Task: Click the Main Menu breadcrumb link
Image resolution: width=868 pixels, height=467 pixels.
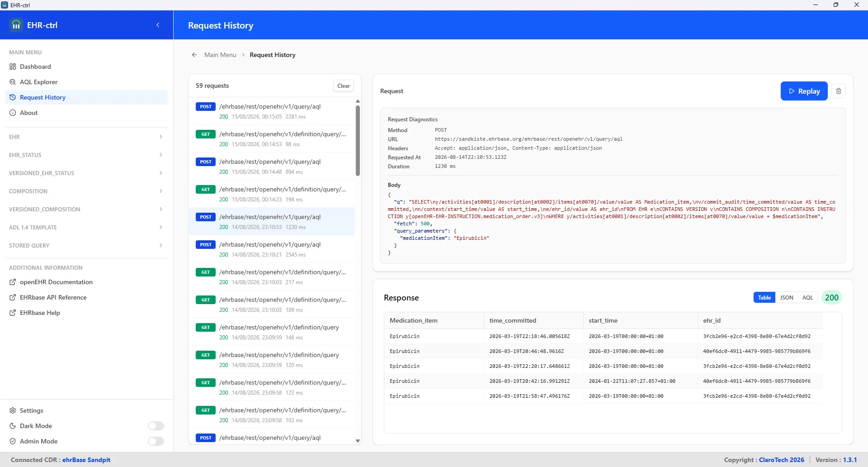Action: [x=220, y=55]
